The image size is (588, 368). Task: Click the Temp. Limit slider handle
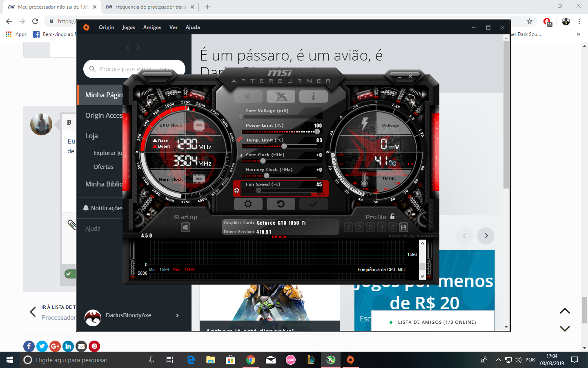pyautogui.click(x=284, y=146)
